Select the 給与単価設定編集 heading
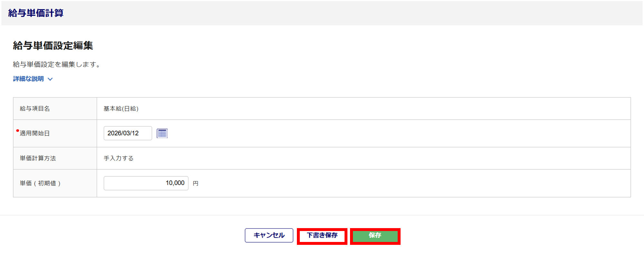Image resolution: width=644 pixels, height=259 pixels. tap(53, 45)
